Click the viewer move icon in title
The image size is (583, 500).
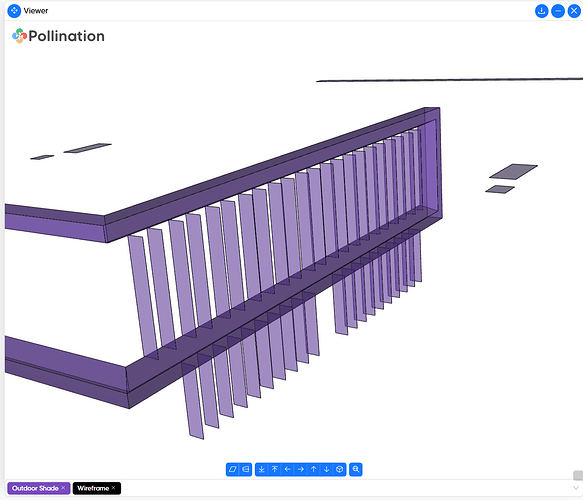pyautogui.click(x=14, y=11)
